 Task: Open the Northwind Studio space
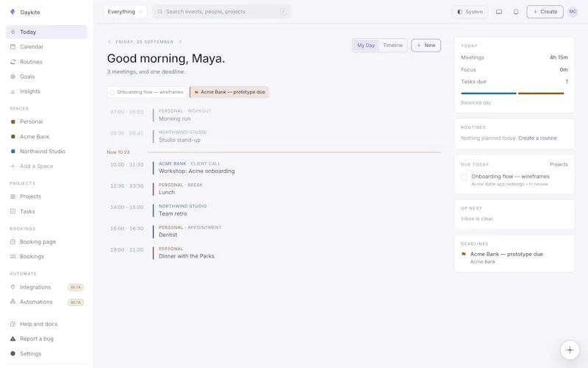46,152
